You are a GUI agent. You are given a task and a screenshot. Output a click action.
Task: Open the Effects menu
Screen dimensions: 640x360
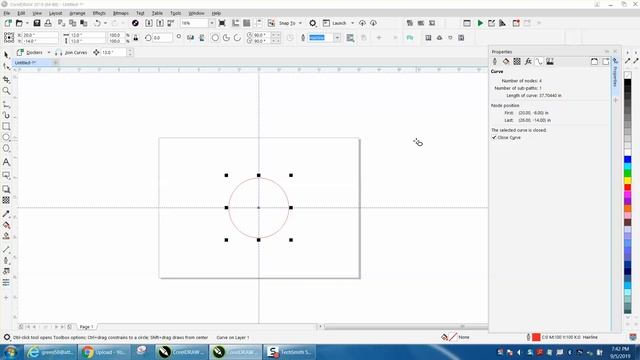[99, 13]
